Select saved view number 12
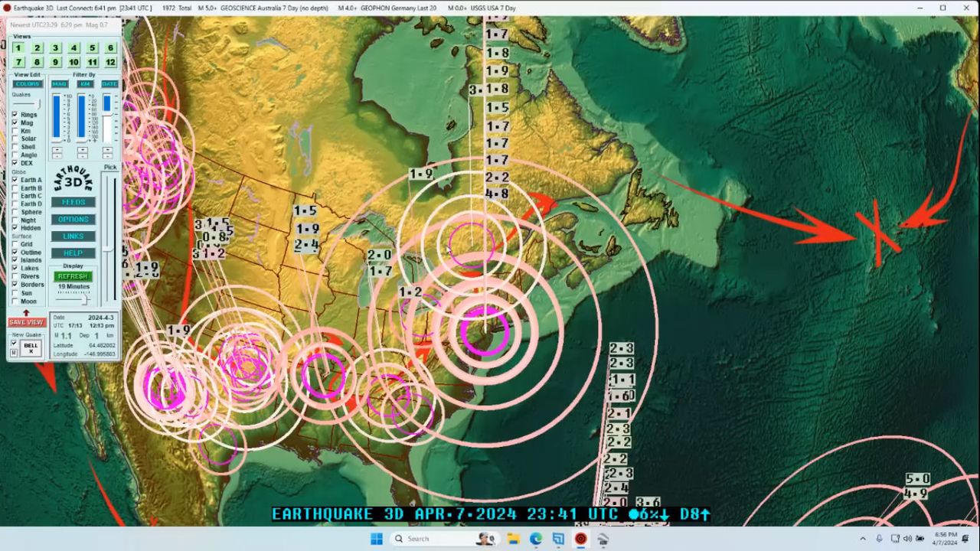Image resolution: width=980 pixels, height=551 pixels. point(110,62)
